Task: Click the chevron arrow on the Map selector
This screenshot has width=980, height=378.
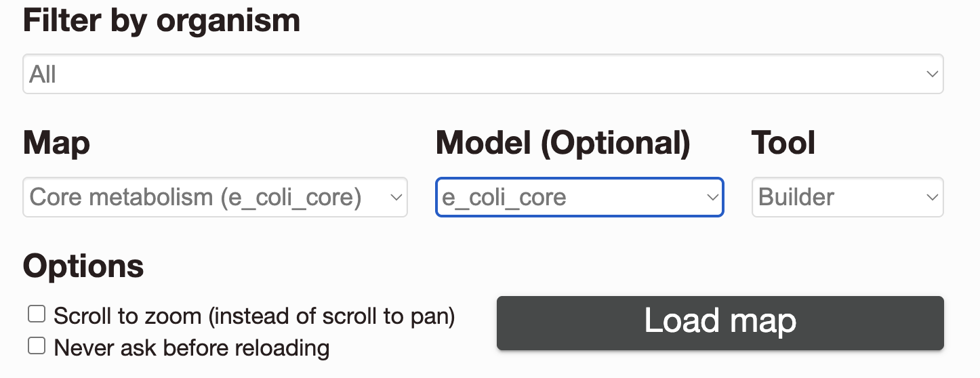Action: click(396, 197)
